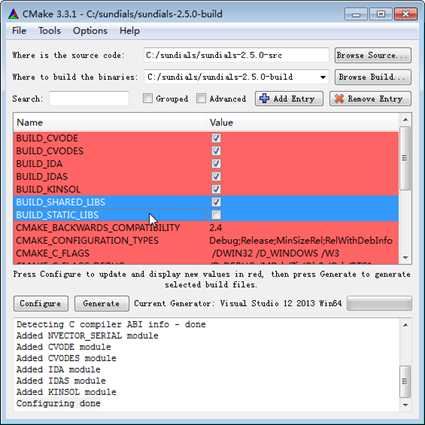Viewport: 425px width, 425px height.
Task: Click the CMake logo icon in title bar
Action: pyautogui.click(x=13, y=14)
